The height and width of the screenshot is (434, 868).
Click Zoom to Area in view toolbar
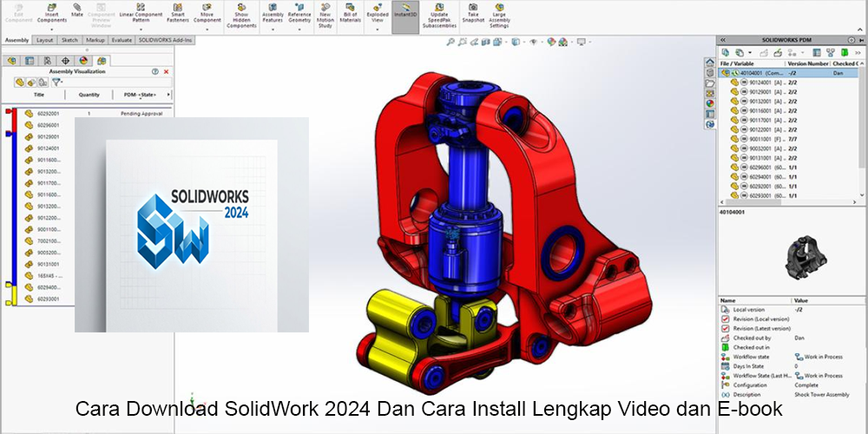463,42
